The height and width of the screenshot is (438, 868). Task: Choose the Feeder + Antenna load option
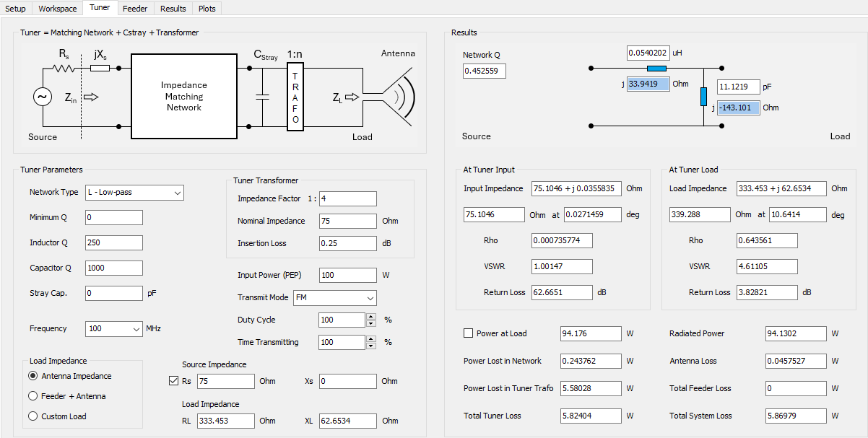(x=67, y=396)
